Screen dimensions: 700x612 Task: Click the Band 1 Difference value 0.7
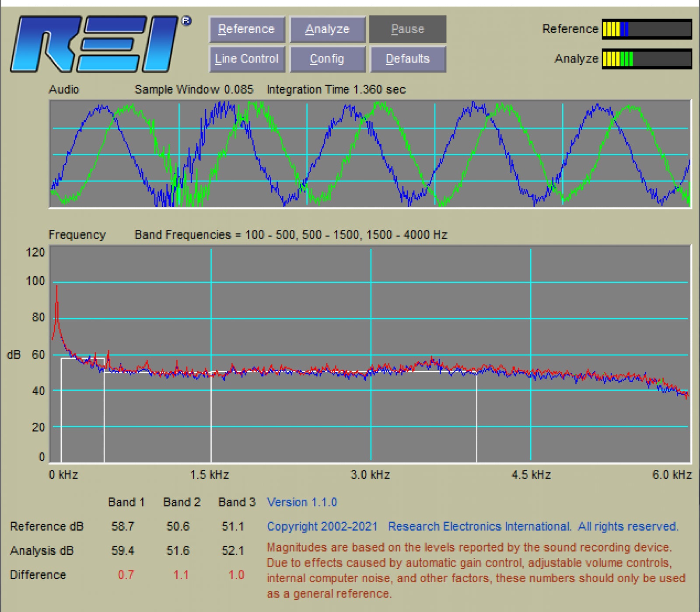click(x=126, y=575)
